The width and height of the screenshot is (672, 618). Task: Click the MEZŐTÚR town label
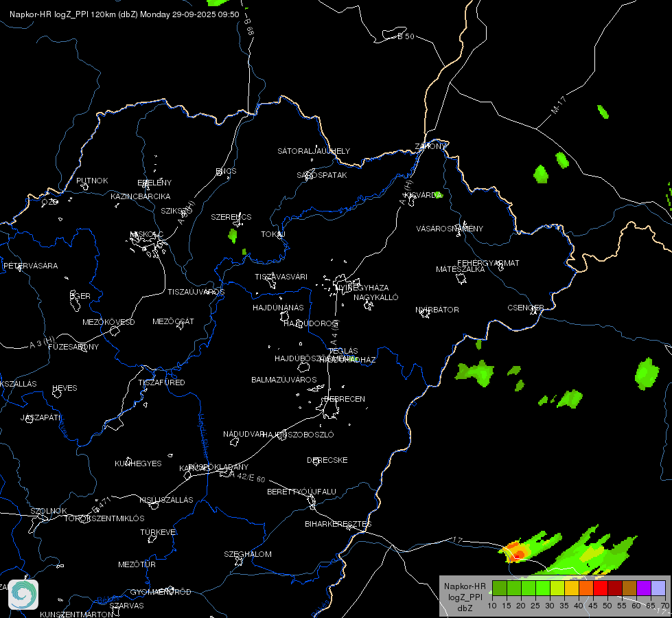[x=137, y=564]
